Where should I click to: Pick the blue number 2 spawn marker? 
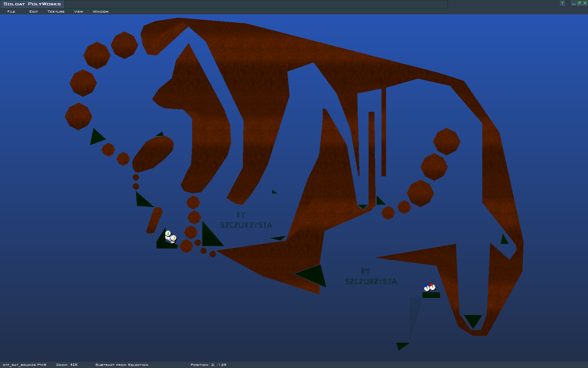click(170, 239)
